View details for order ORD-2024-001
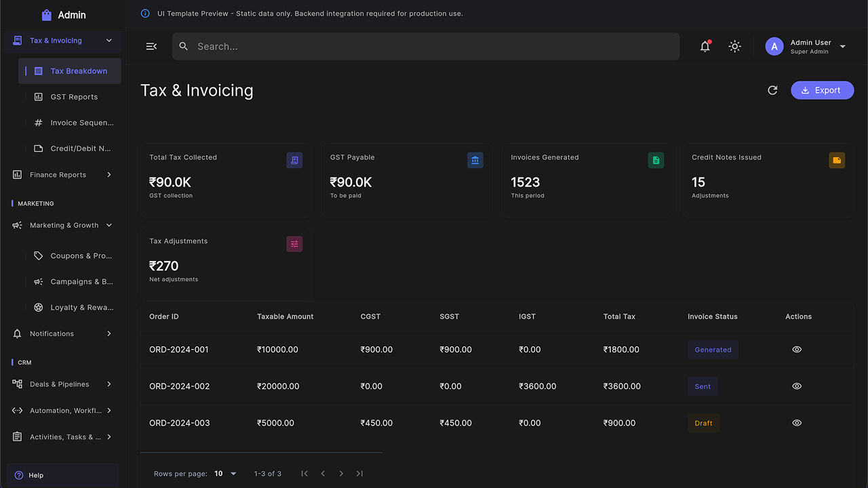868x488 pixels. click(797, 350)
